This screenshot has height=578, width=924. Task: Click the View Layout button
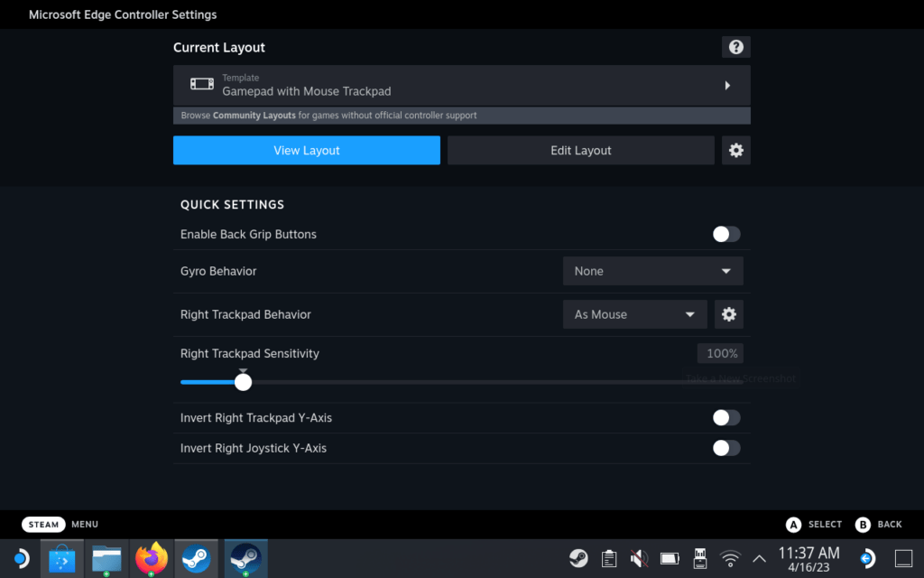point(306,150)
